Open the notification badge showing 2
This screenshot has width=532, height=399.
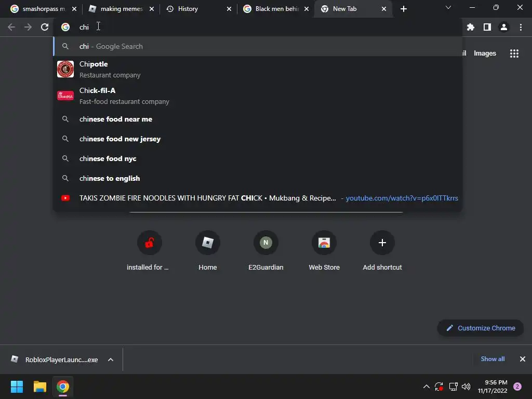(x=517, y=387)
